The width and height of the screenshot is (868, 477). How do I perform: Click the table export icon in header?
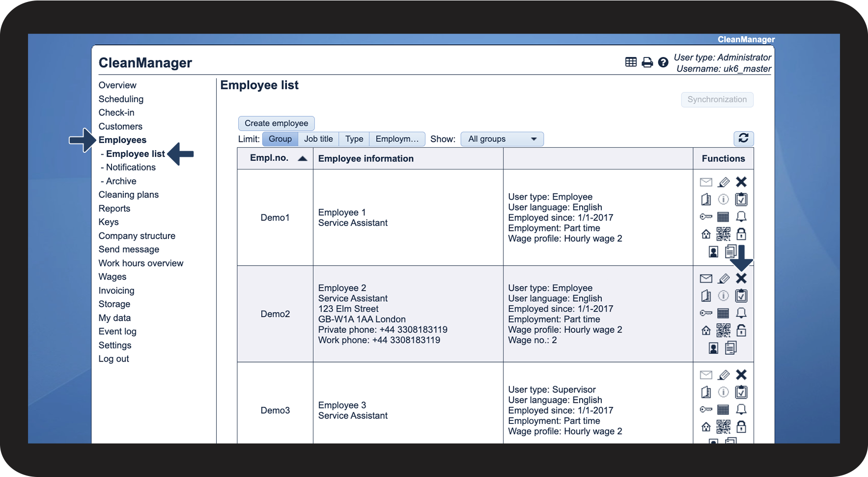tap(631, 62)
